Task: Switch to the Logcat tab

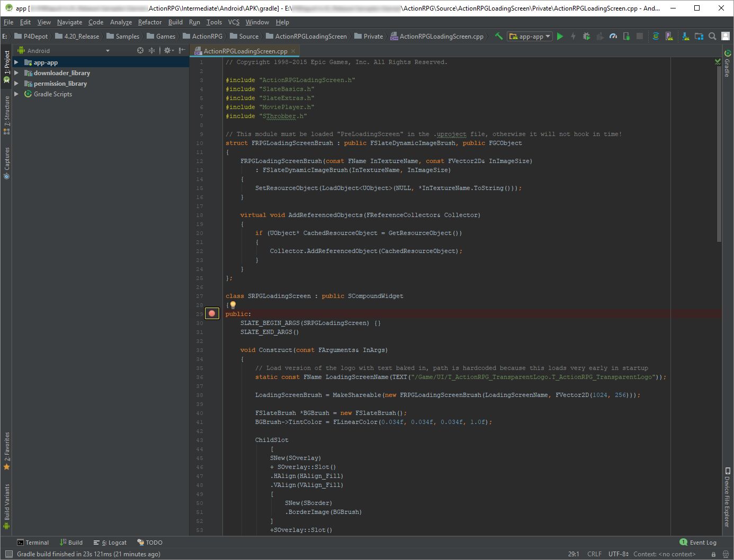Action: (110, 542)
